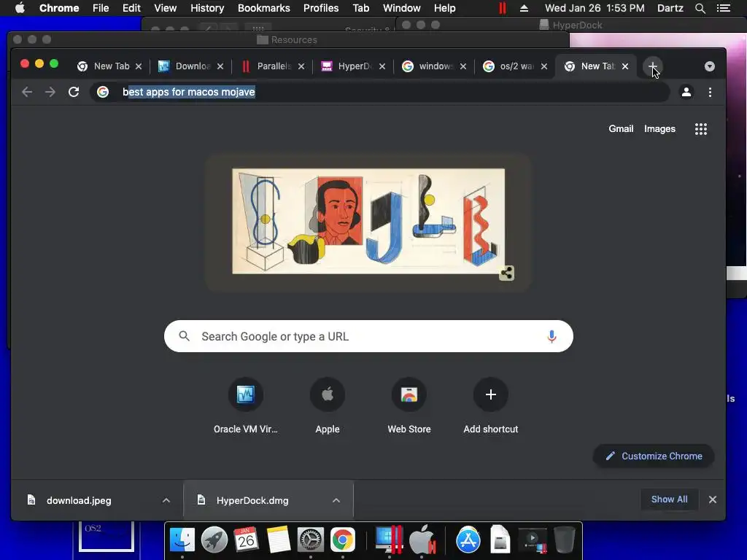
Task: Open the Profiles menu
Action: pyautogui.click(x=321, y=8)
